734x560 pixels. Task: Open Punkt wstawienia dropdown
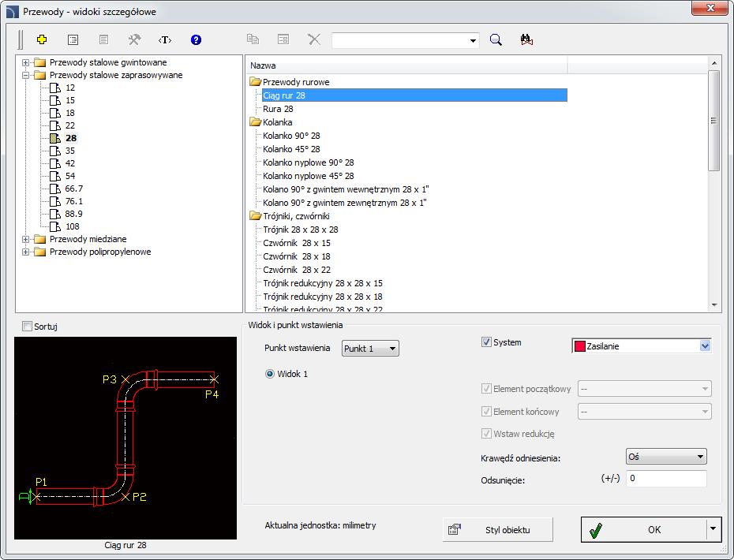[x=370, y=349]
